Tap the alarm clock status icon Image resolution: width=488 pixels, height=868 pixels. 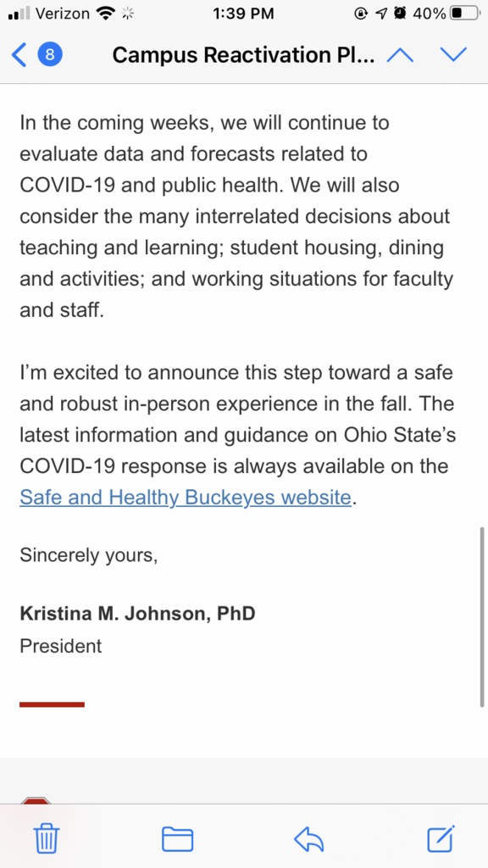(x=400, y=14)
